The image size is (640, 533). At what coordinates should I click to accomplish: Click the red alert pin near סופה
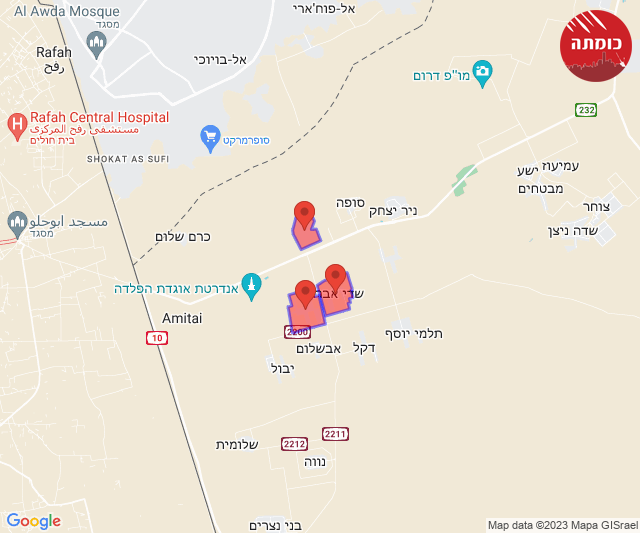point(304,215)
